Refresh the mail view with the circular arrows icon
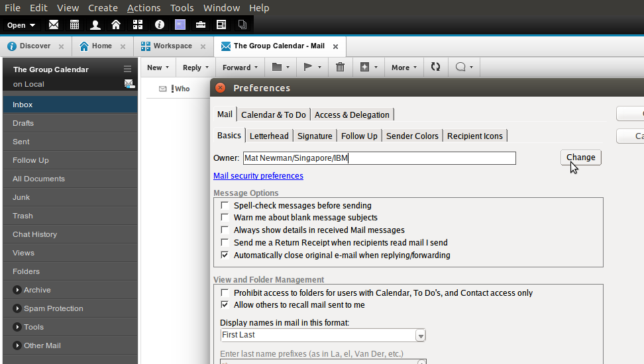Image resolution: width=644 pixels, height=364 pixels. tap(435, 67)
